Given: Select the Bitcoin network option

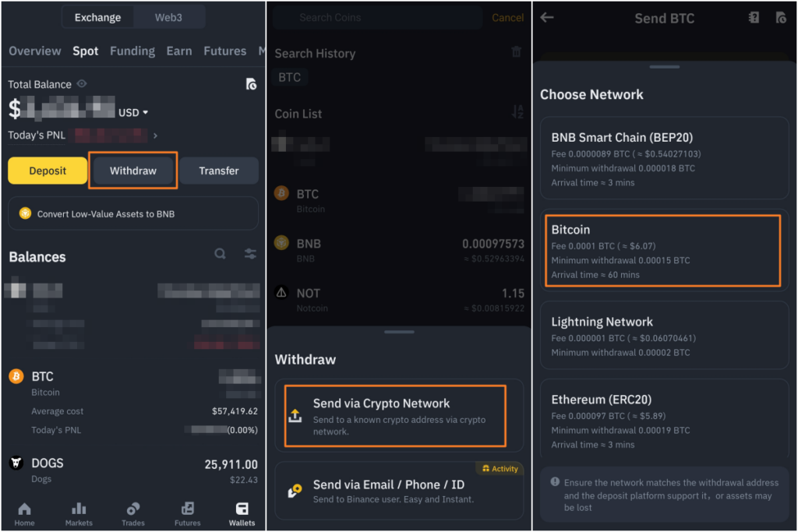Looking at the screenshot, I should click(664, 250).
